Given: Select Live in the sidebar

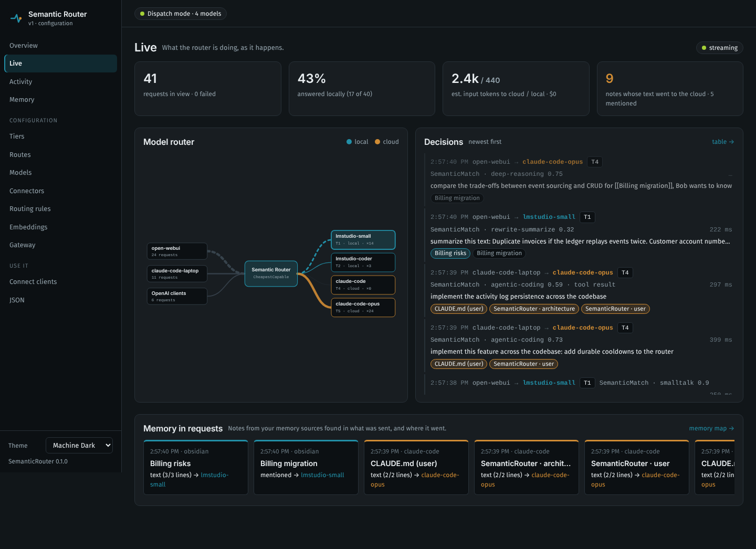Looking at the screenshot, I should [60, 64].
